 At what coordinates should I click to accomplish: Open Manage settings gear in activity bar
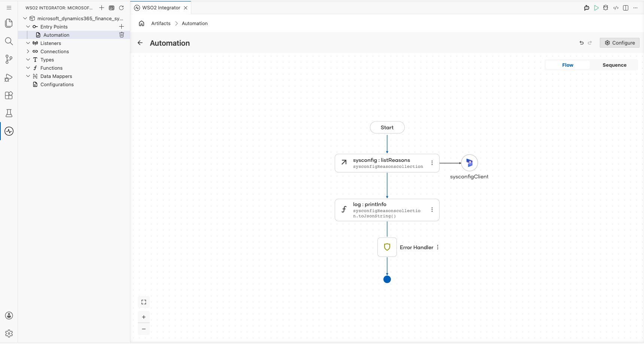click(9, 334)
